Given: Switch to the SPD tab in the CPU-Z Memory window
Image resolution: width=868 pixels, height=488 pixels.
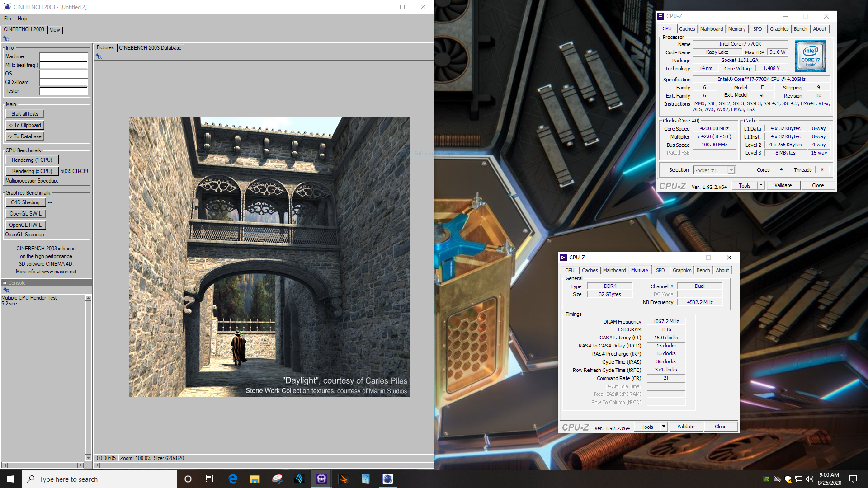Looking at the screenshot, I should pos(660,270).
